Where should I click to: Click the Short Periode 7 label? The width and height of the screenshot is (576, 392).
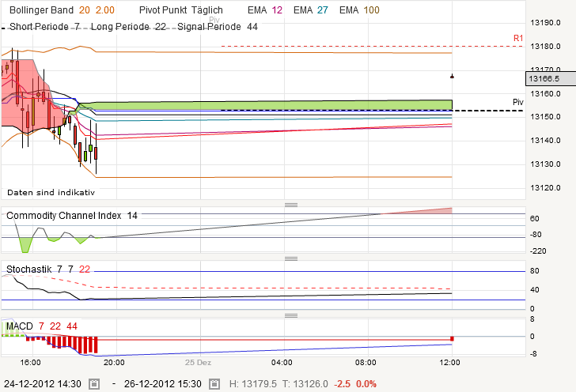click(44, 26)
